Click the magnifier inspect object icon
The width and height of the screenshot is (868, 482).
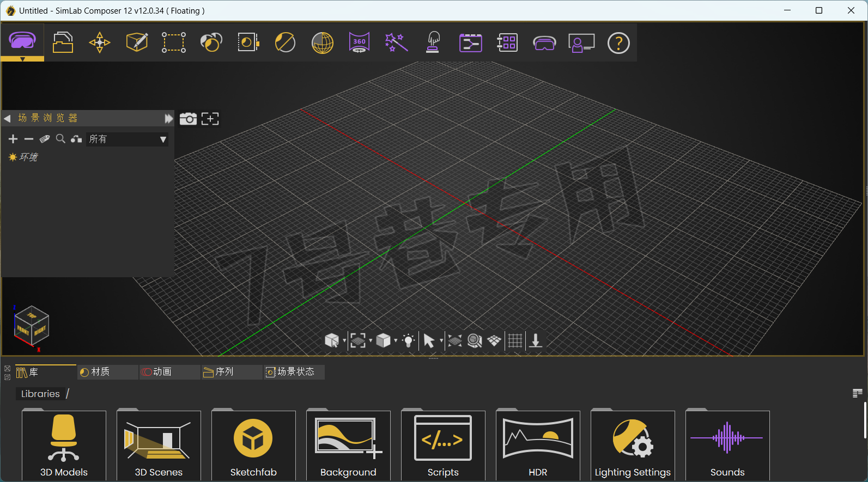(475, 340)
